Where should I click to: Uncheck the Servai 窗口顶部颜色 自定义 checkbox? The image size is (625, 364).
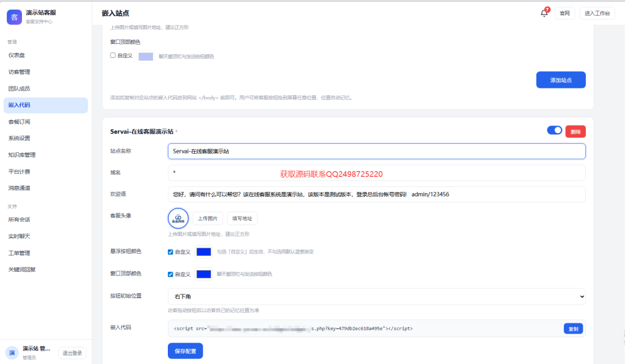click(170, 274)
